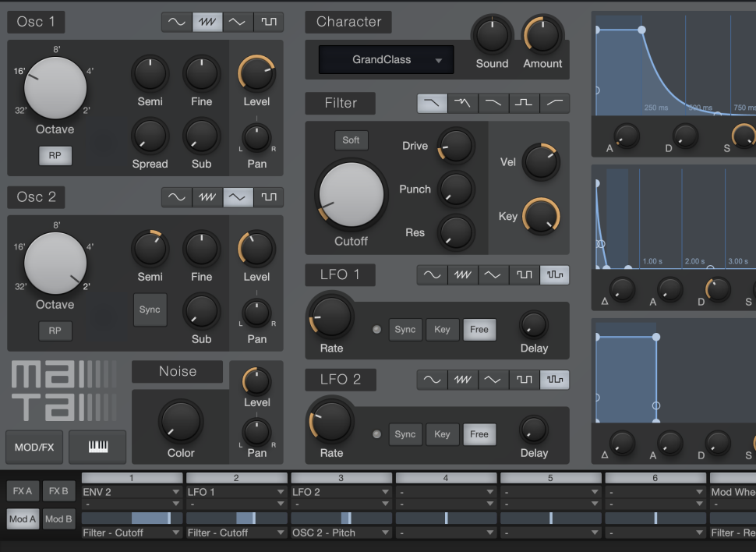Choose the sine waveform for Osc 1

[x=177, y=22]
